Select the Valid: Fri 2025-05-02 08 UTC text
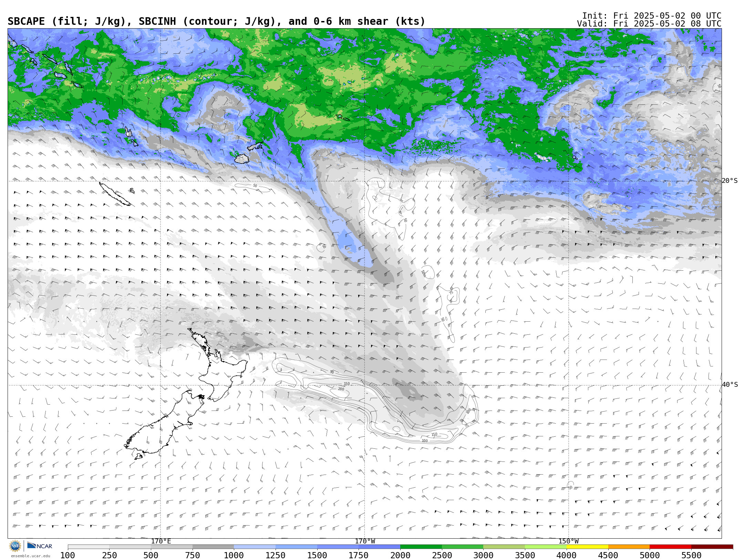This screenshot has height=560, width=744. [x=649, y=24]
